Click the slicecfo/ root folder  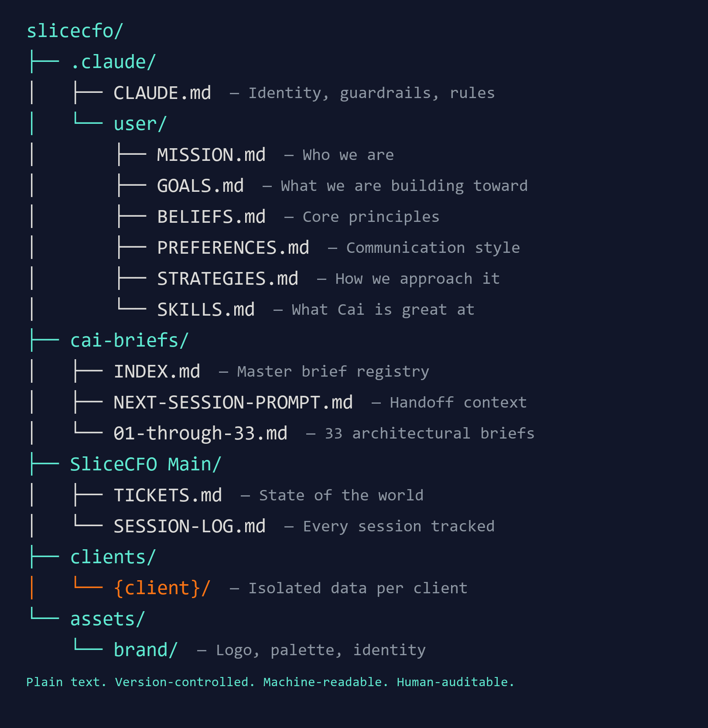[75, 31]
